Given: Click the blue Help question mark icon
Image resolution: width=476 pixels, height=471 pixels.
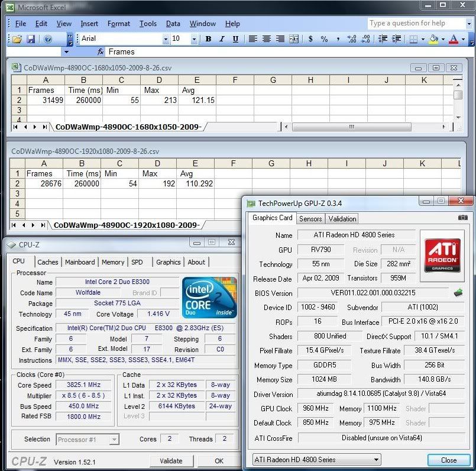Looking at the screenshot, I should [48, 39].
